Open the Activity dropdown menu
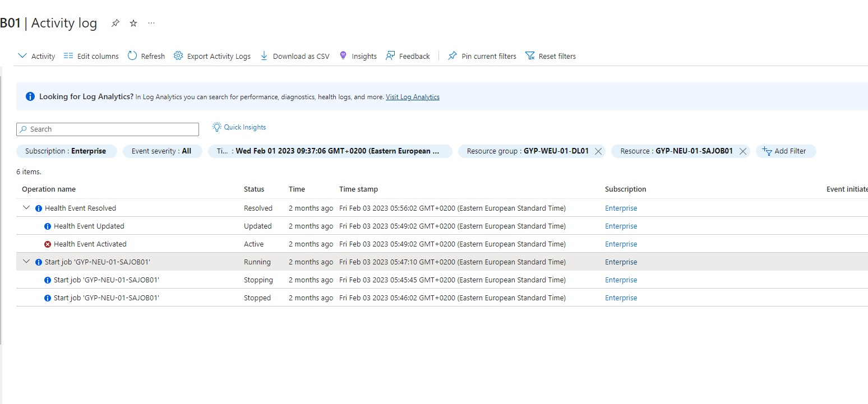This screenshot has height=404, width=868. (36, 55)
